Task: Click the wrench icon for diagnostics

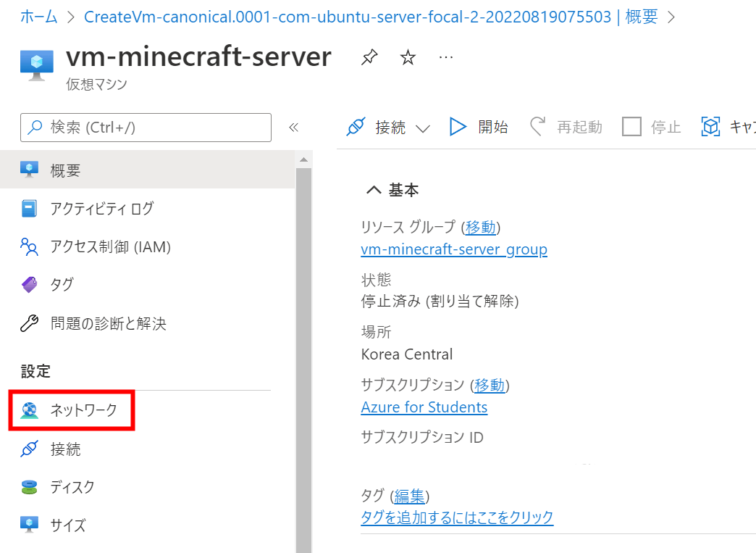Action: (x=29, y=323)
